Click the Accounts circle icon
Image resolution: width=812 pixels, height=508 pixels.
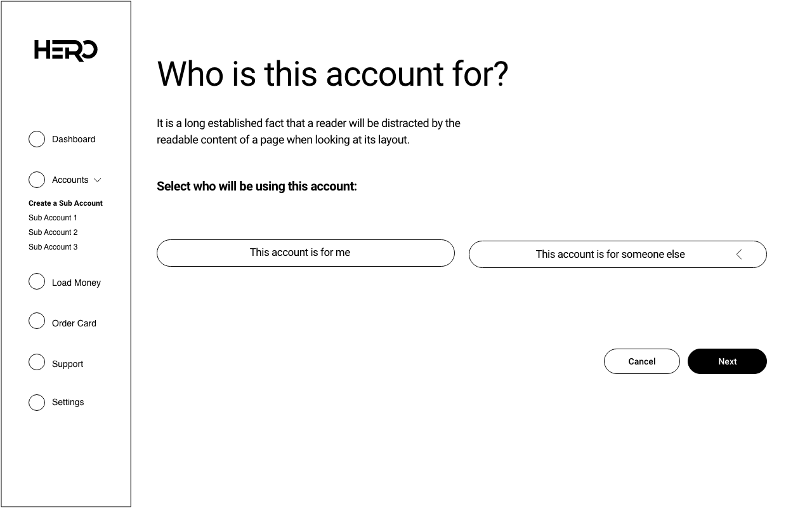37,180
